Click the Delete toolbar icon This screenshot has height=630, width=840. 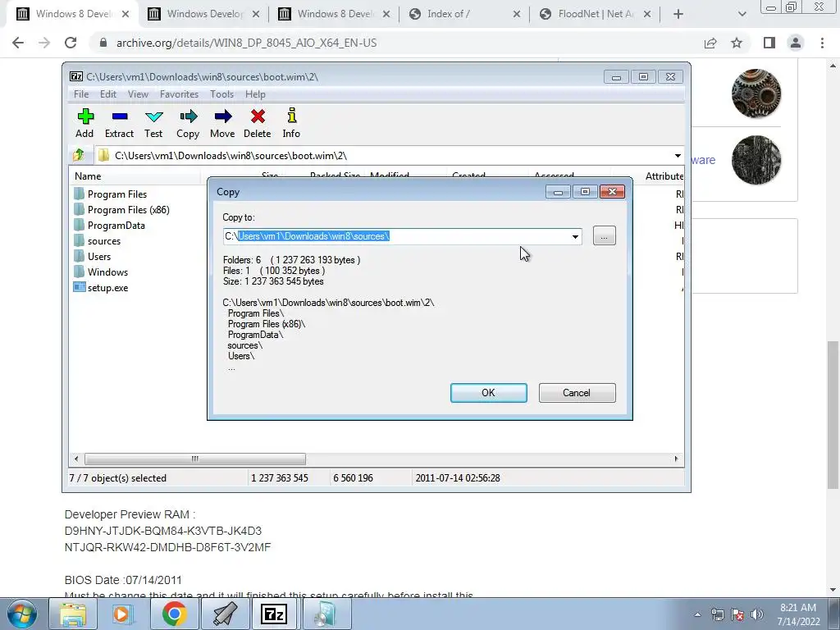pyautogui.click(x=257, y=123)
